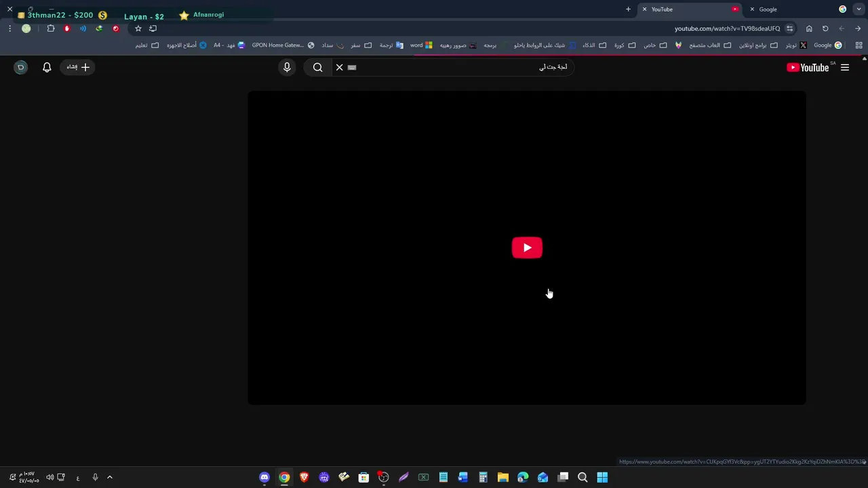The width and height of the screenshot is (868, 488).
Task: Expand the كورة bookmark folder
Action: [x=625, y=45]
